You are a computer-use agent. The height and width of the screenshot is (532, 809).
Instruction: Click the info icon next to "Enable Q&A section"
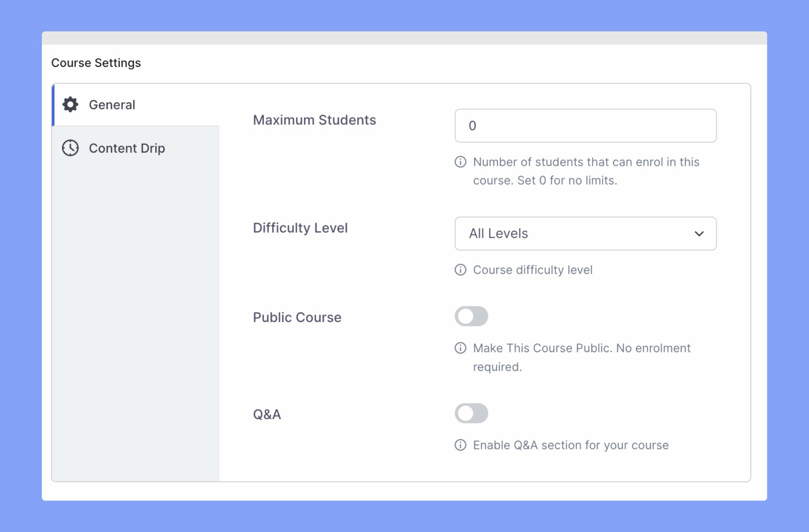point(460,445)
